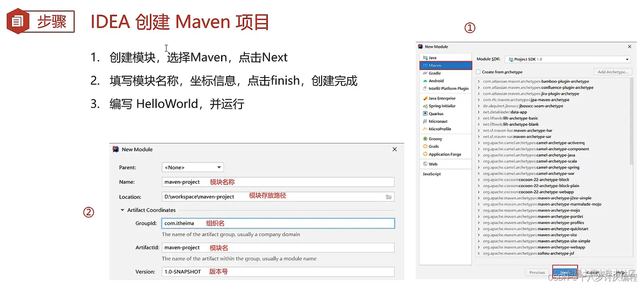The image size is (644, 286).
Task: Select cocoon-22-archetype-block-plain row
Action: click(552, 186)
